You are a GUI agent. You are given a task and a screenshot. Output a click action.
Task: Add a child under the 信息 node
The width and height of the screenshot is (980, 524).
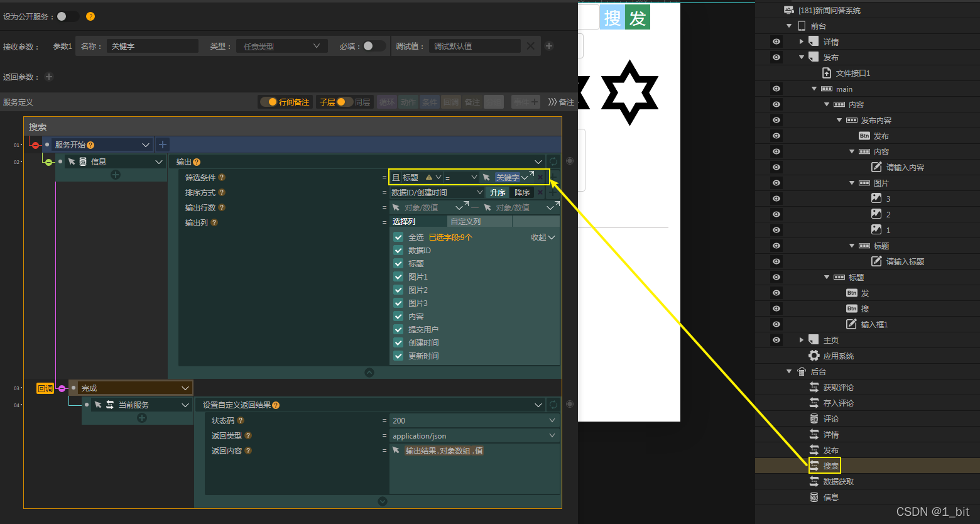tap(116, 175)
